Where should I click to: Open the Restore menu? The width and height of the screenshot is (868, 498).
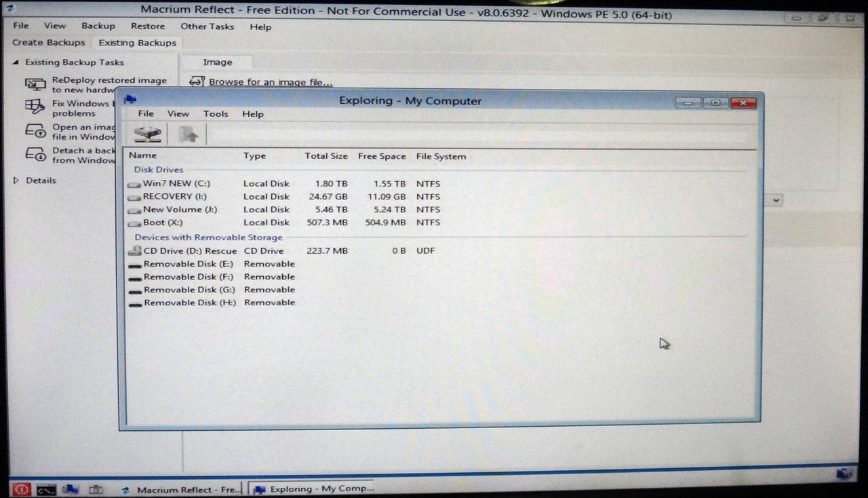point(148,26)
